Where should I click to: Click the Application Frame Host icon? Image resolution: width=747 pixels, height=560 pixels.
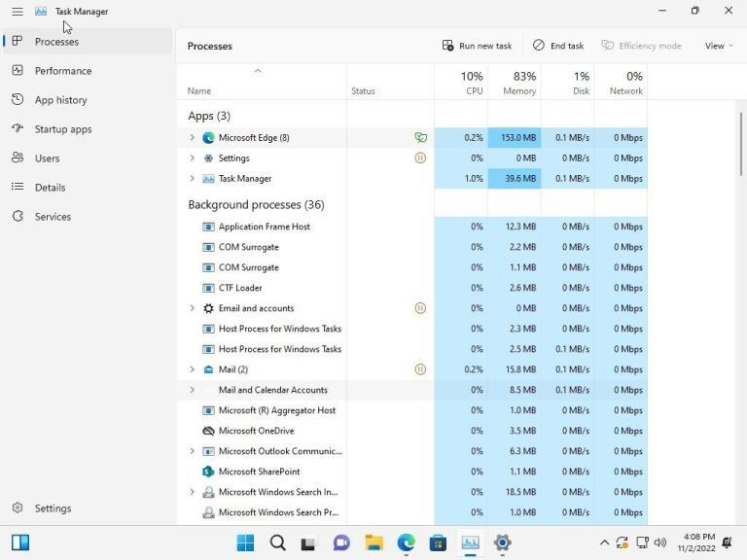tap(208, 227)
